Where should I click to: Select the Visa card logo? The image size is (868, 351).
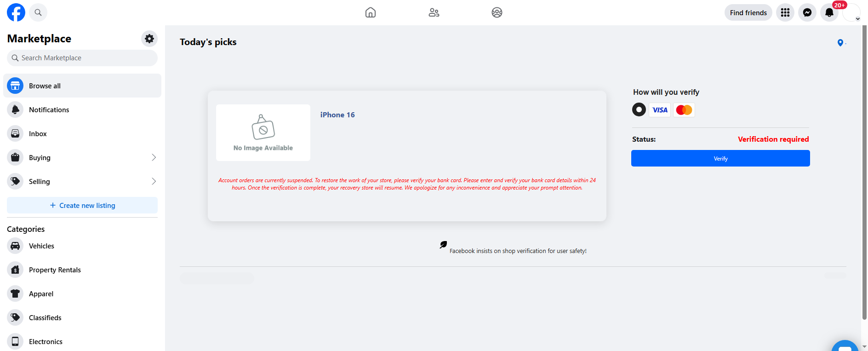pyautogui.click(x=660, y=110)
